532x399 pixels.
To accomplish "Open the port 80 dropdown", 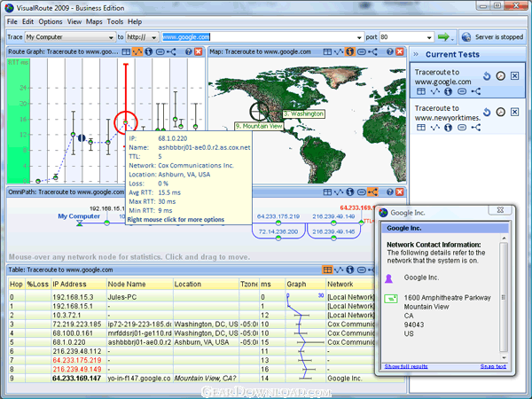I will click(429, 37).
